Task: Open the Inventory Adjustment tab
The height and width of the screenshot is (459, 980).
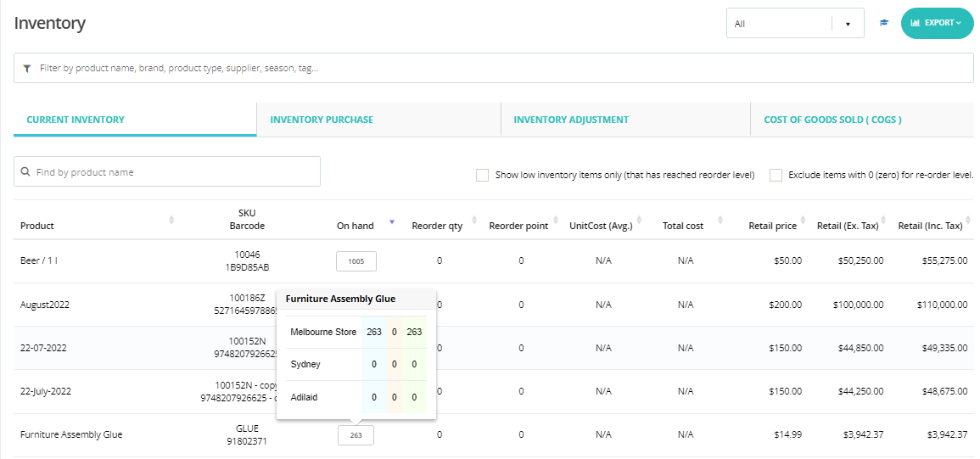Action: pos(571,120)
